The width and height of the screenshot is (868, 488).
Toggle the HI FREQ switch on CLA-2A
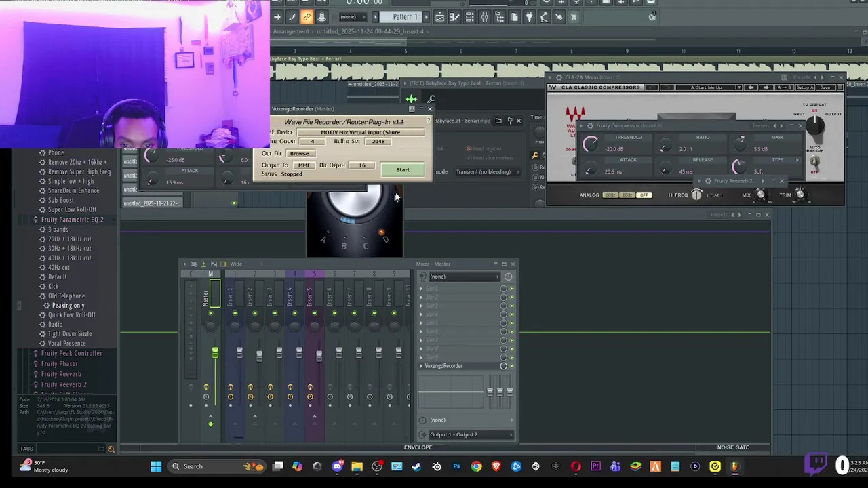[x=696, y=195]
